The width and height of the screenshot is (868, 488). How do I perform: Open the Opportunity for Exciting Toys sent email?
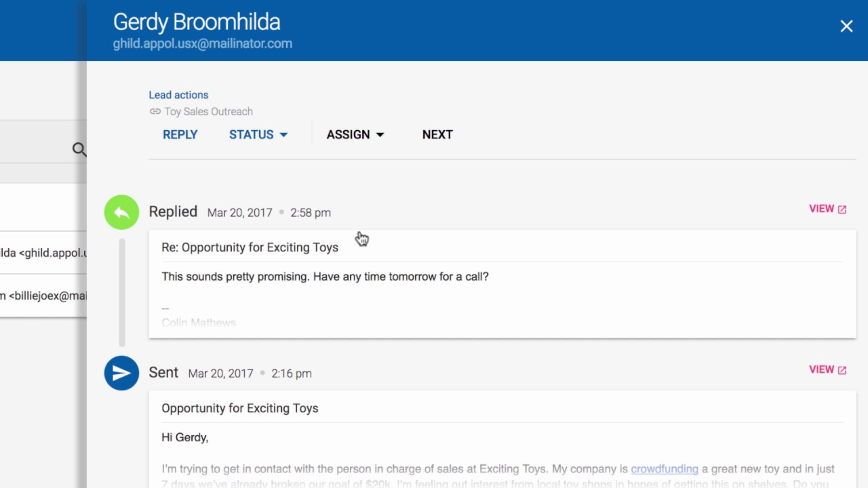(239, 408)
